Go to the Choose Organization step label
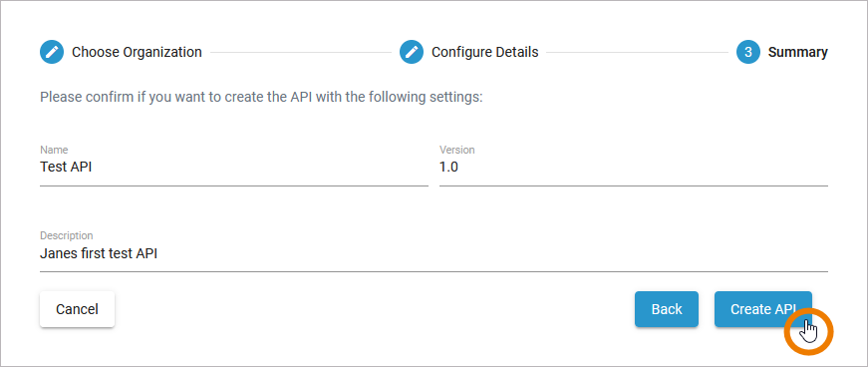The width and height of the screenshot is (868, 367). 137,53
